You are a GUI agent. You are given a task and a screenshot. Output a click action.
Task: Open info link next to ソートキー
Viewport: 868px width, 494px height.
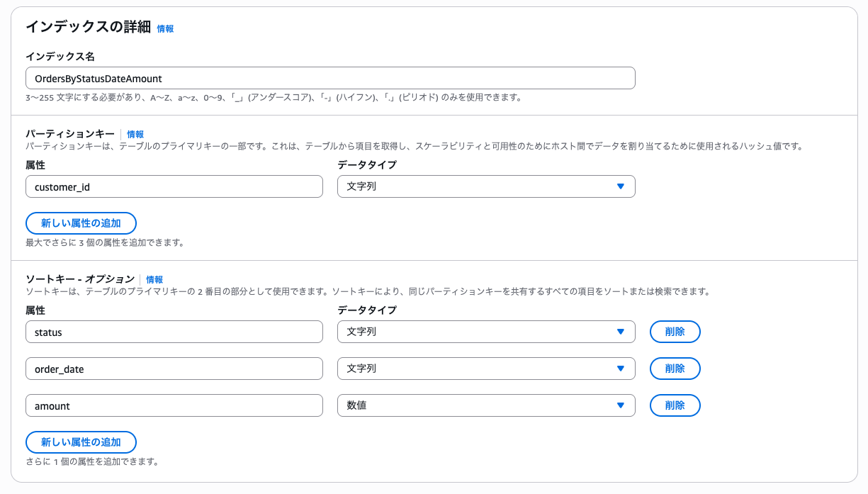[x=154, y=279]
